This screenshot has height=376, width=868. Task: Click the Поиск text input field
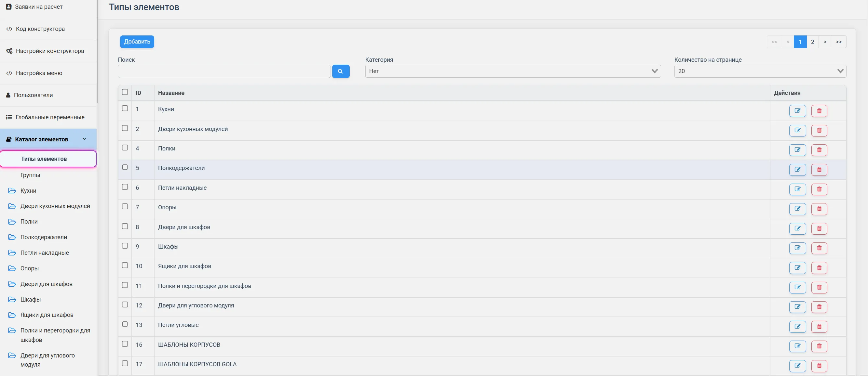(x=224, y=71)
